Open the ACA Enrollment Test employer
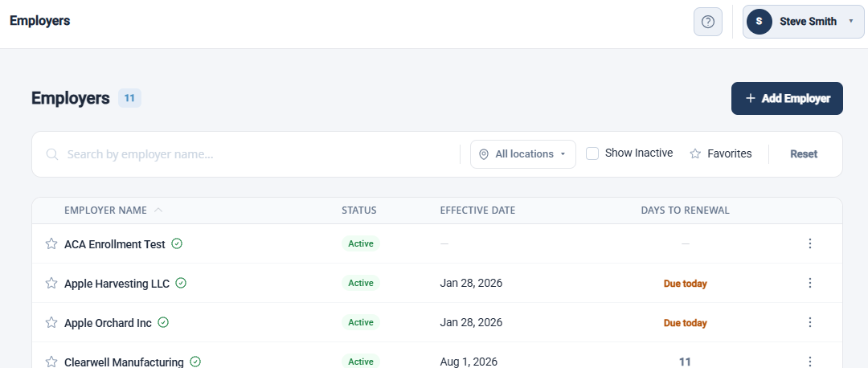Screen dimensions: 868x368 (x=115, y=244)
